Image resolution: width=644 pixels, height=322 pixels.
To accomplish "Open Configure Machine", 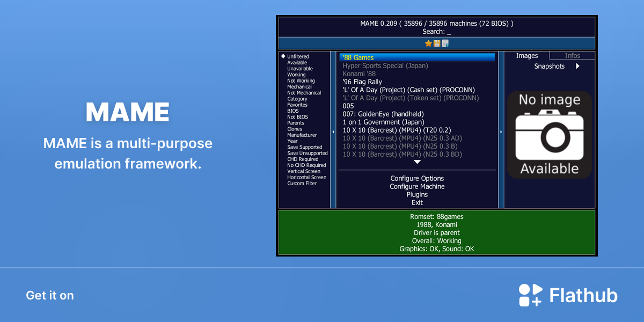I will click(x=417, y=187).
